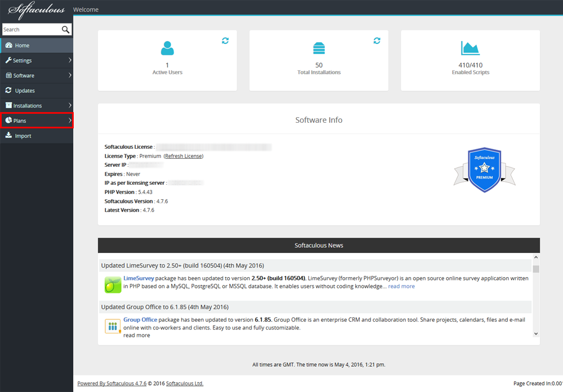Click the Active Users label
563x392 pixels.
167,72
